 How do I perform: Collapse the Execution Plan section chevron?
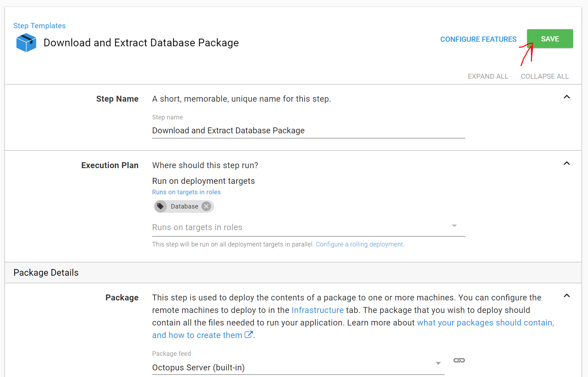click(566, 164)
